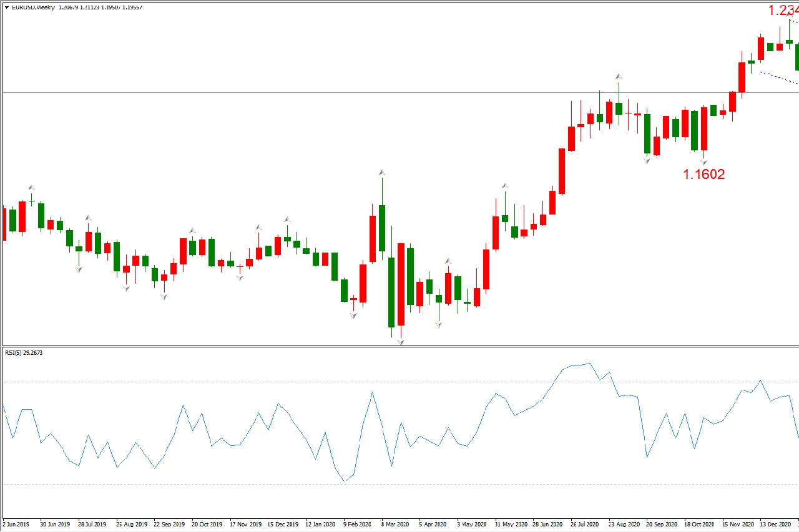Select the up fractal arrow above March 2020 high
Image resolution: width=799 pixels, height=532 pixels.
(381, 172)
